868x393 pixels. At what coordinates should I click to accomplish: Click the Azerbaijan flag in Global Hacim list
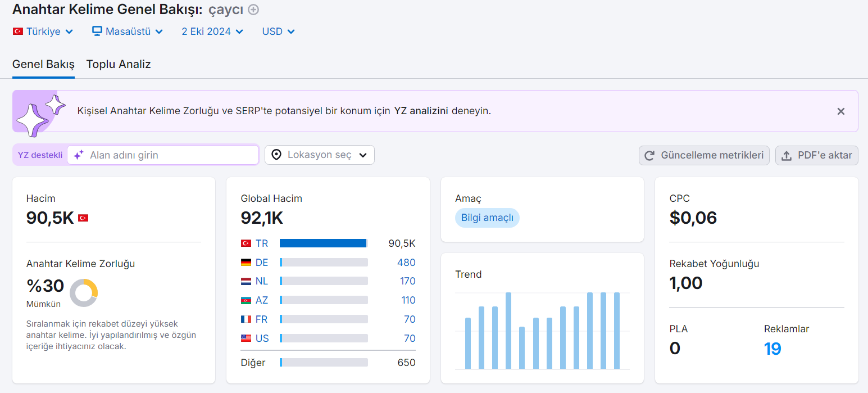tap(246, 300)
